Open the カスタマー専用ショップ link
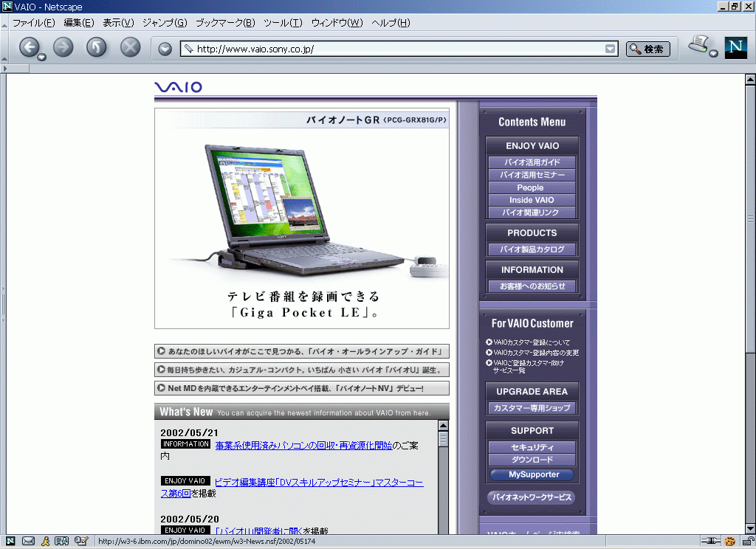Screen dimensions: 756x549 [532, 408]
